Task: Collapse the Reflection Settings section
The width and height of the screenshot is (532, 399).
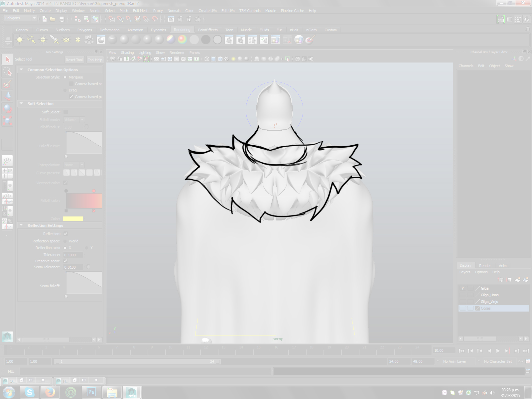Action: [21, 225]
